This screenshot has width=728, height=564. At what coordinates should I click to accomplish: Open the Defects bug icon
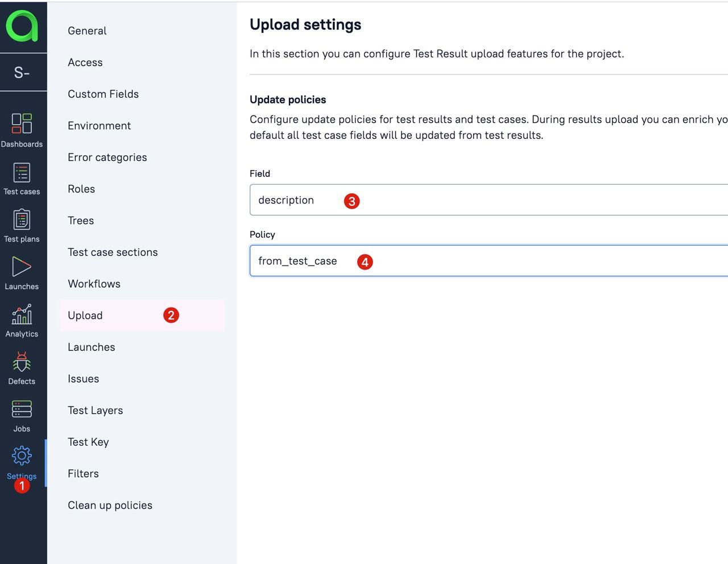22,362
